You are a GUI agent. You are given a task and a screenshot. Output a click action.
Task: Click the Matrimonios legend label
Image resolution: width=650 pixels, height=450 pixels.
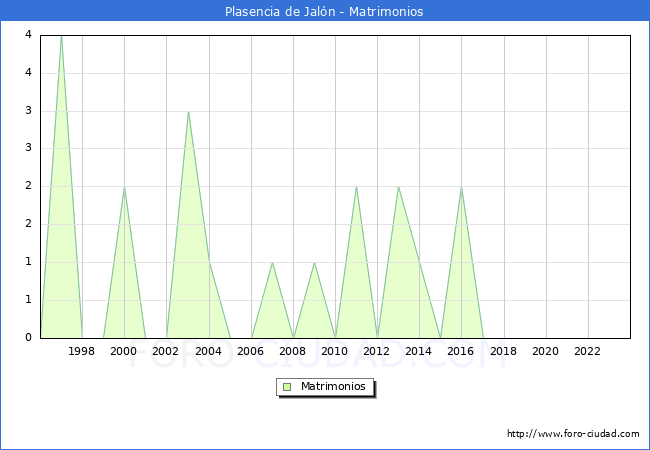333,386
